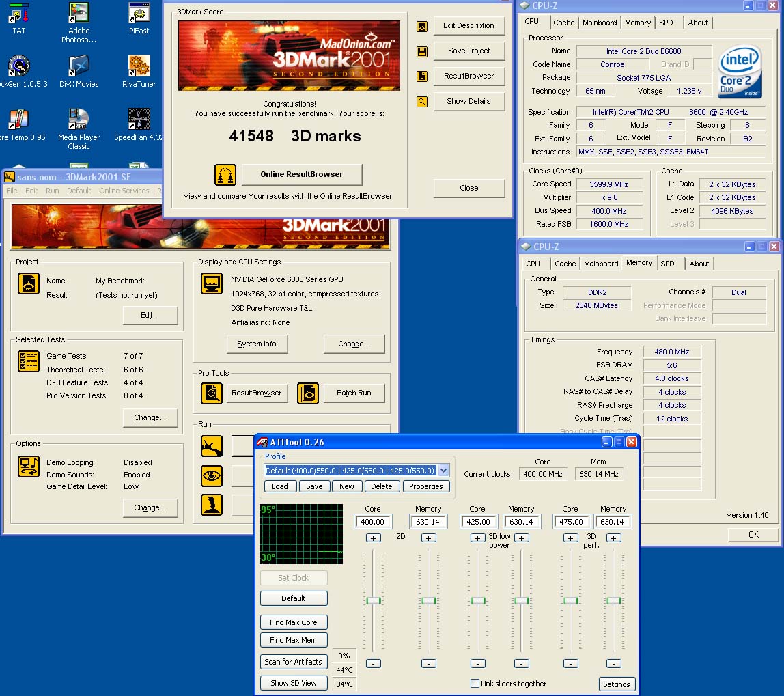The width and height of the screenshot is (784, 696).
Task: Click the Display and CPU Settings monitor icon
Action: point(212,283)
